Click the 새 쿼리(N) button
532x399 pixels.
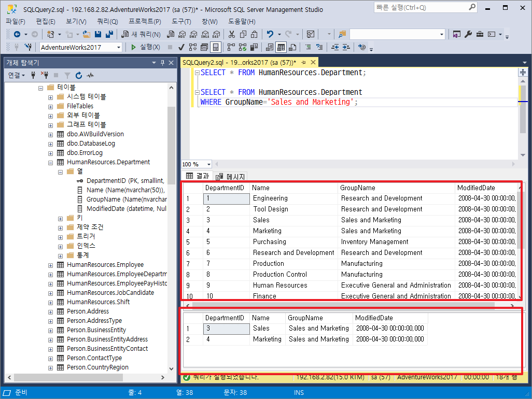pos(141,34)
